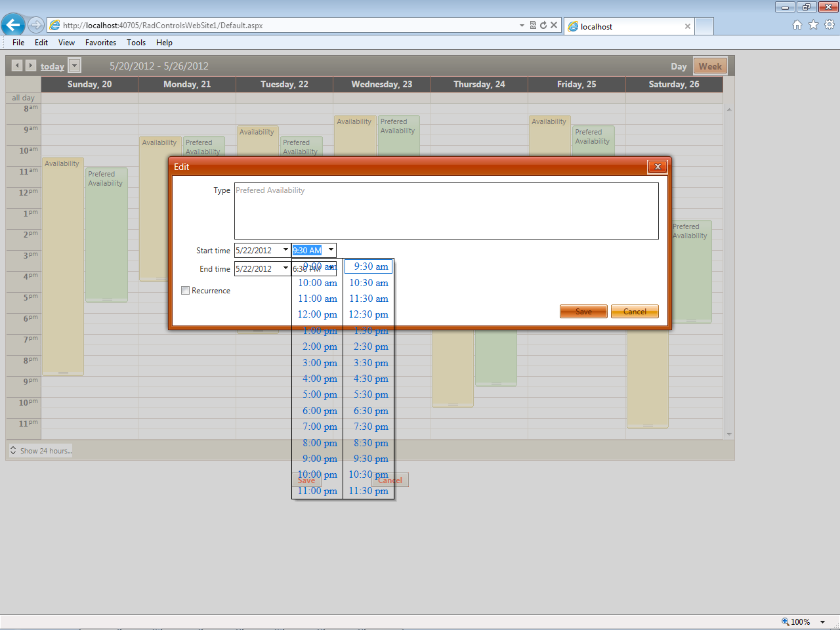Cancel the Edit dialog
840x630 pixels.
tap(635, 312)
